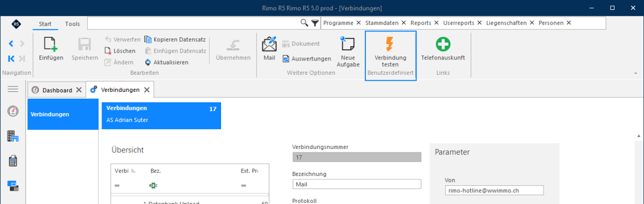The image size is (644, 204).
Task: Remove the Programme filter tag
Action: point(358,23)
